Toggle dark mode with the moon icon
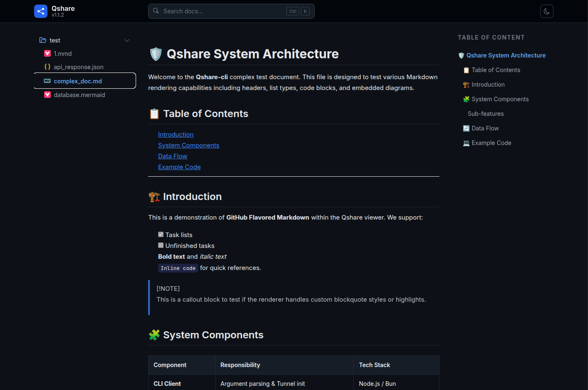 (x=547, y=11)
